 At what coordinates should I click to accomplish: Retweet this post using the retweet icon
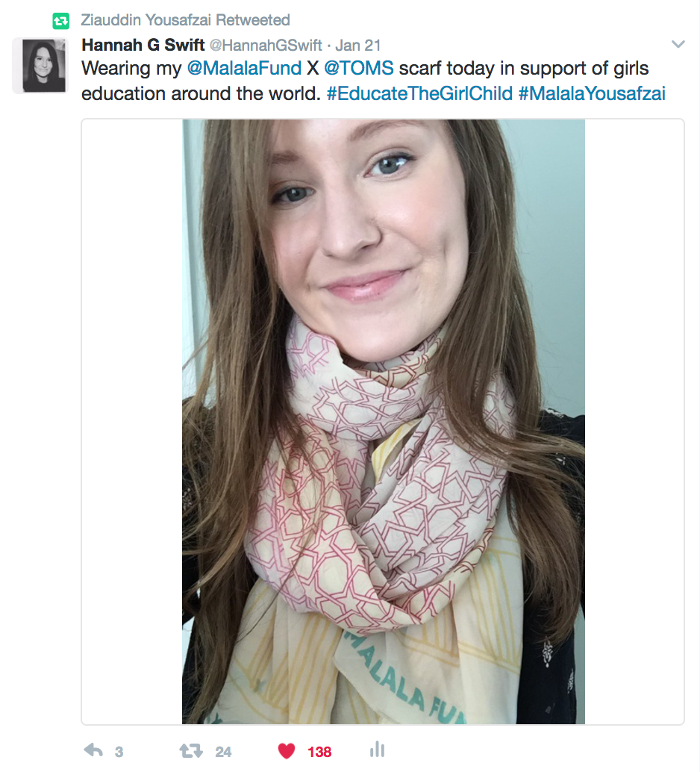point(191,751)
